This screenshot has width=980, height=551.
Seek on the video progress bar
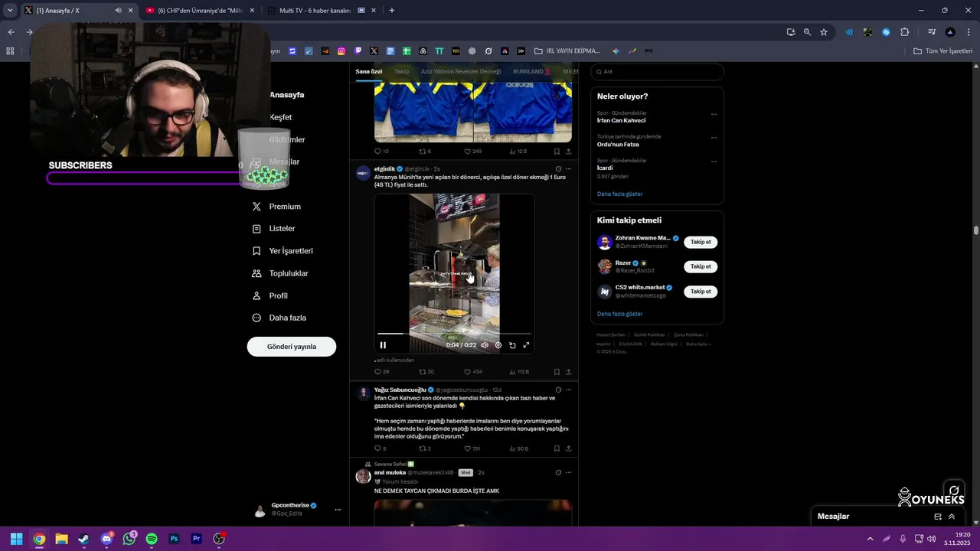point(454,334)
